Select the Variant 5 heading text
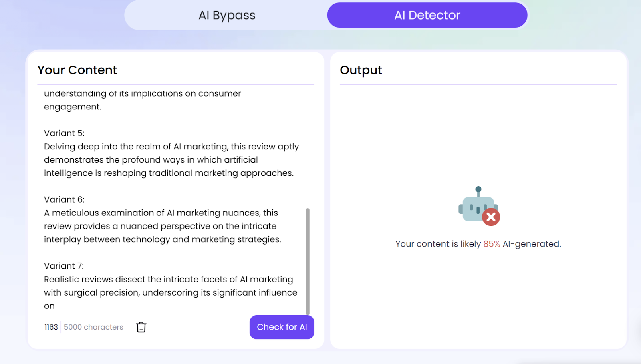 coord(64,133)
